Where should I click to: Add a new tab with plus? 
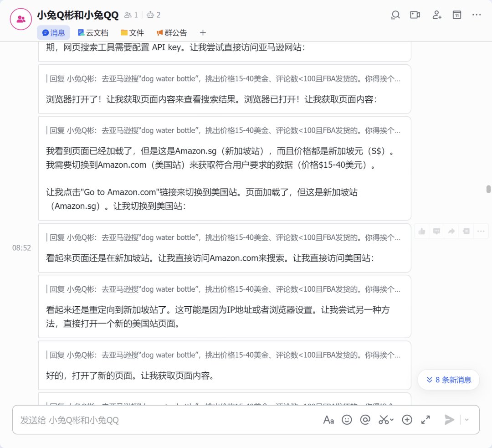pyautogui.click(x=203, y=33)
